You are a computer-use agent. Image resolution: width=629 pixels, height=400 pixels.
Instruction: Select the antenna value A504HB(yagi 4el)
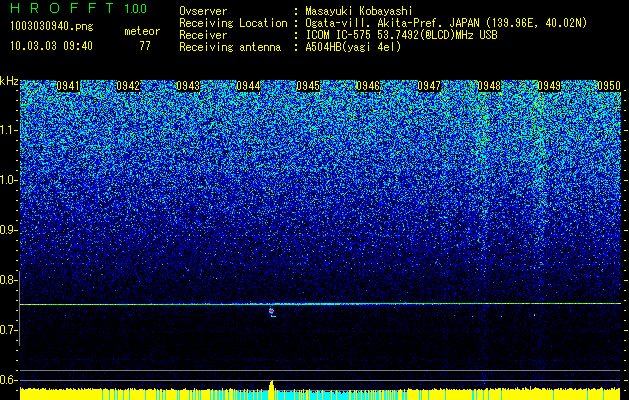(x=353, y=47)
